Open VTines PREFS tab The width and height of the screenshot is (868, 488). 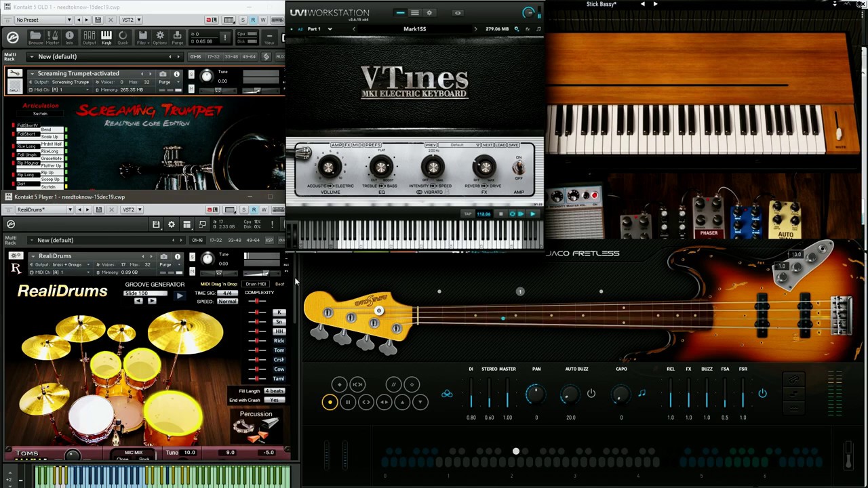373,145
